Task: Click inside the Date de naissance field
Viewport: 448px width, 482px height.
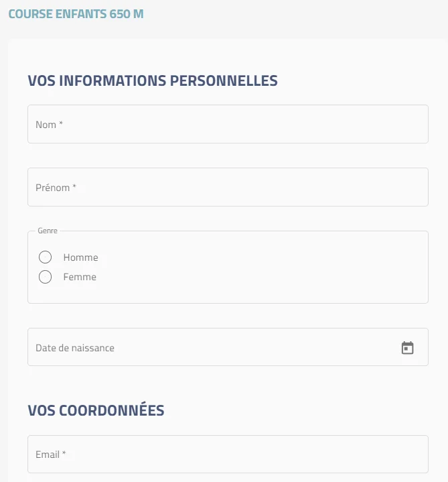Action: click(228, 347)
